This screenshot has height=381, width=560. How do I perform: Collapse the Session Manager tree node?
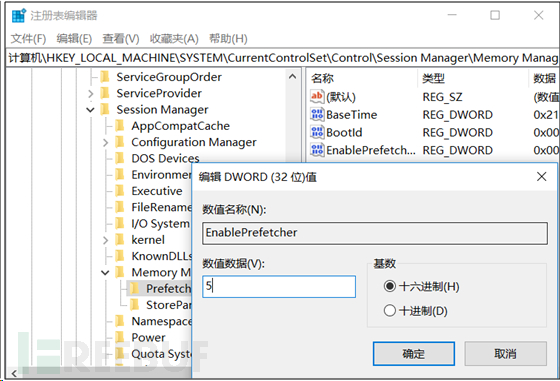(x=91, y=110)
